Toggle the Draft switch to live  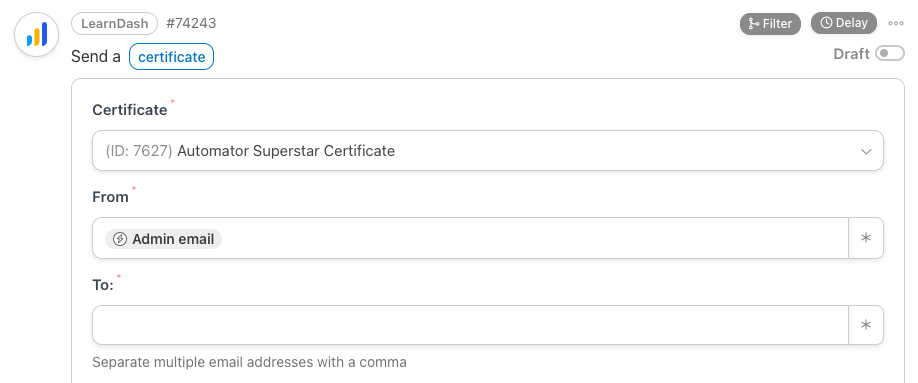(x=890, y=54)
